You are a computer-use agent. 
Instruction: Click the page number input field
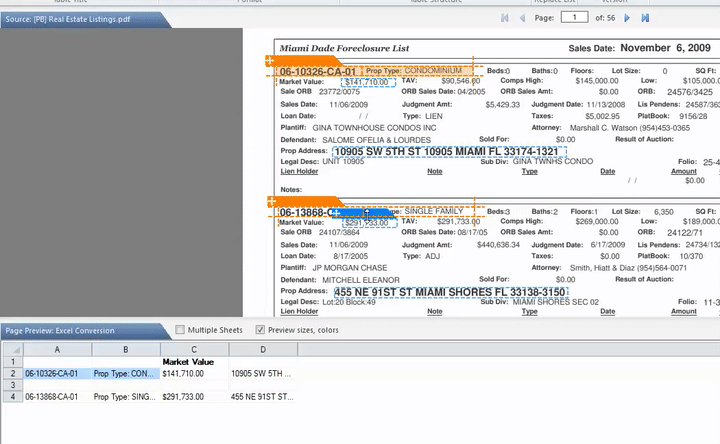click(x=574, y=18)
